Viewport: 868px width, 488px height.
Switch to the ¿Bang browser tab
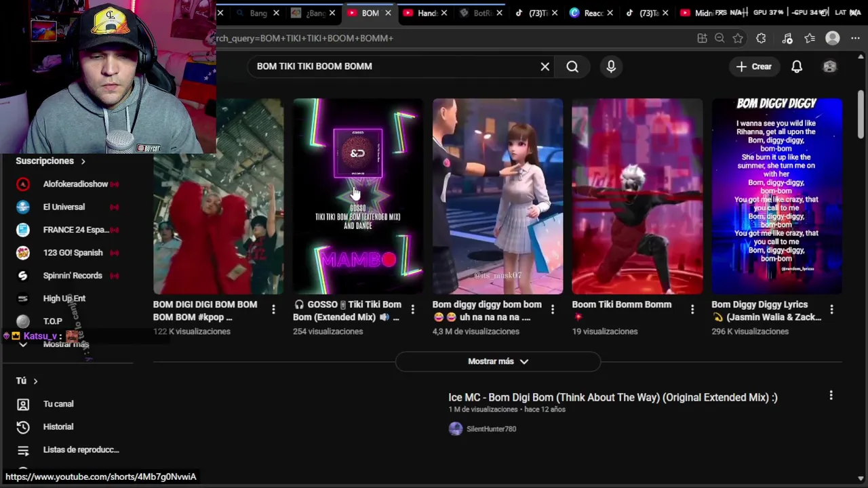point(313,13)
